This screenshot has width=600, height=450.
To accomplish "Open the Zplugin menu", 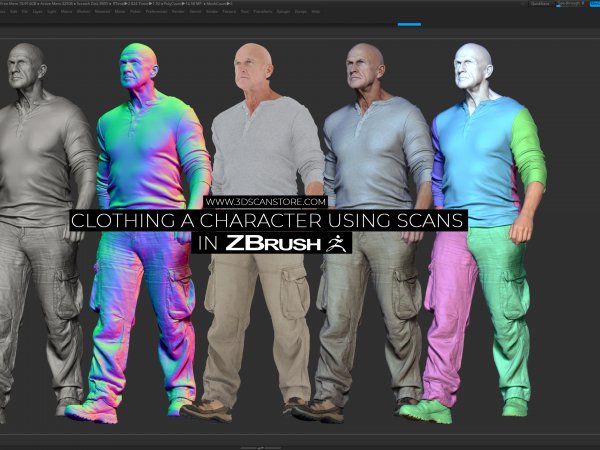I will pos(283,11).
